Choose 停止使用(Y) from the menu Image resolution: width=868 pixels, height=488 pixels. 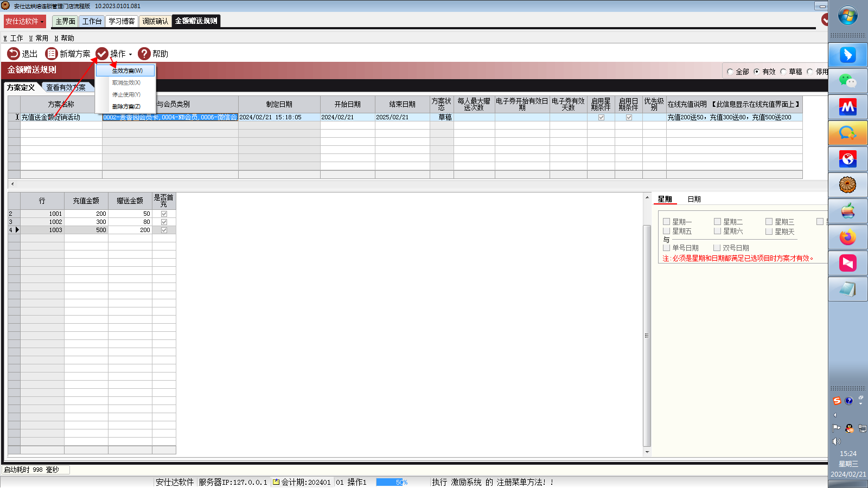(125, 94)
